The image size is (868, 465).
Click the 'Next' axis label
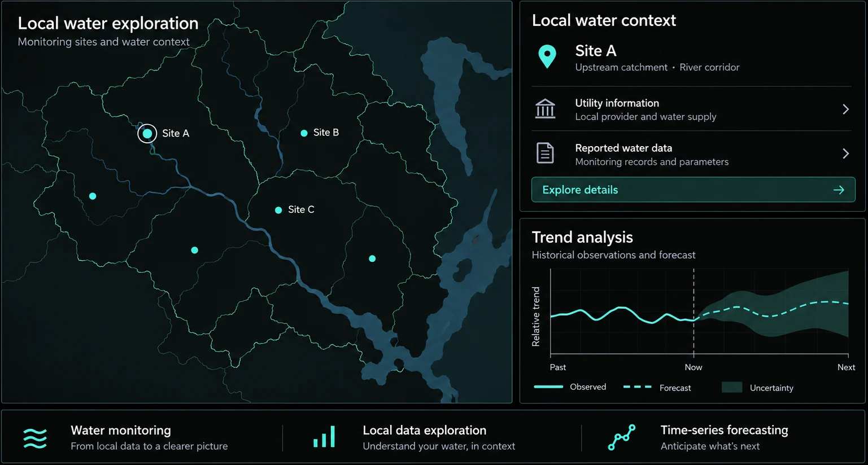[846, 367]
